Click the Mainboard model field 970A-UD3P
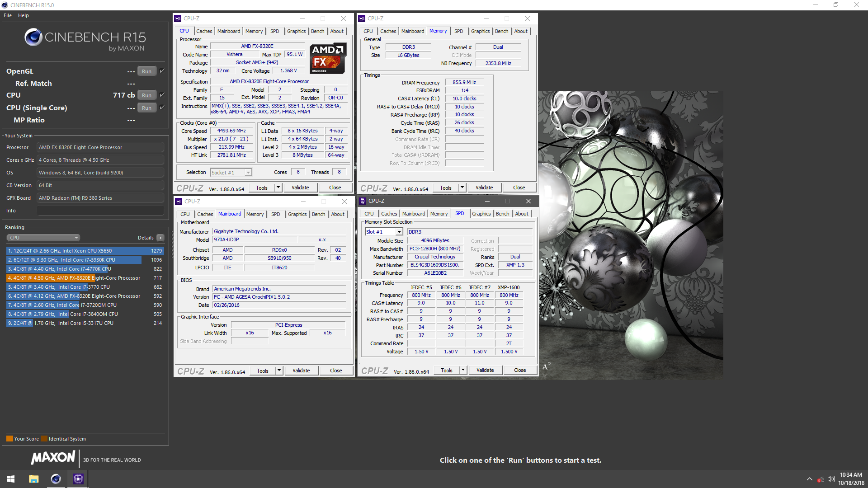This screenshot has width=868, height=488. [255, 240]
